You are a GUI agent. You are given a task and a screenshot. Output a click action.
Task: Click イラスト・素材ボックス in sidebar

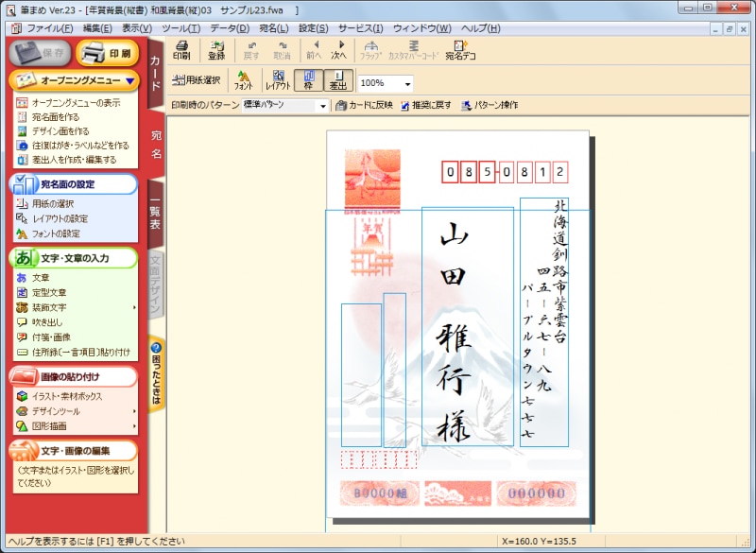tap(67, 396)
